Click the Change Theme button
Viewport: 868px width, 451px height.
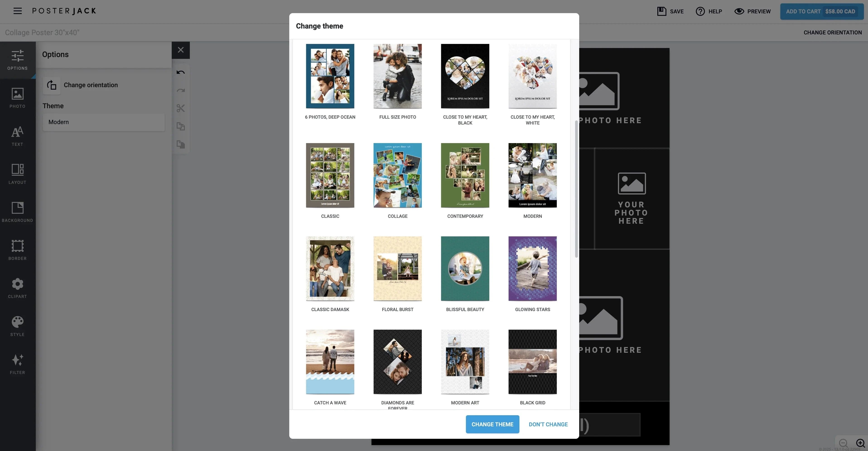click(x=492, y=424)
